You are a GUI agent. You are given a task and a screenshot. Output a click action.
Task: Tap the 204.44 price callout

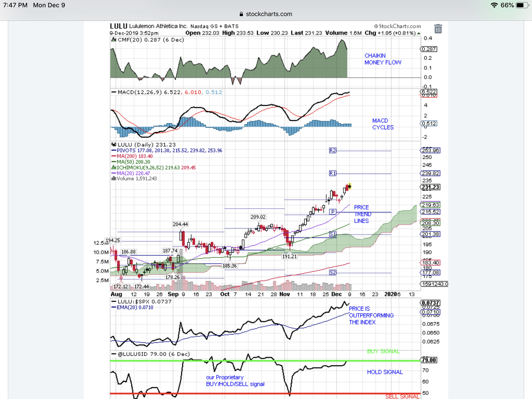pyautogui.click(x=180, y=224)
